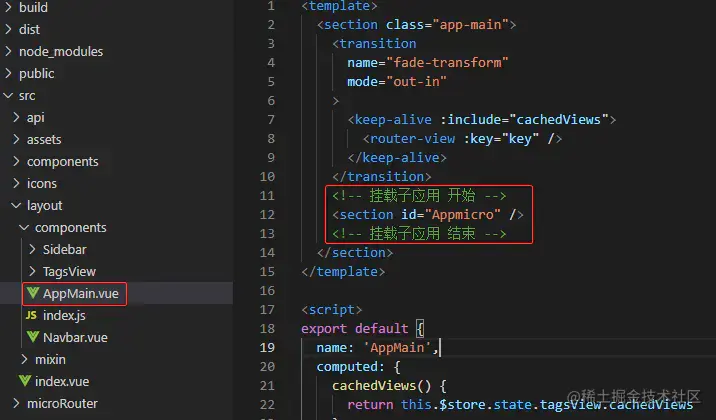Select the Sidebar folder label

64,249
